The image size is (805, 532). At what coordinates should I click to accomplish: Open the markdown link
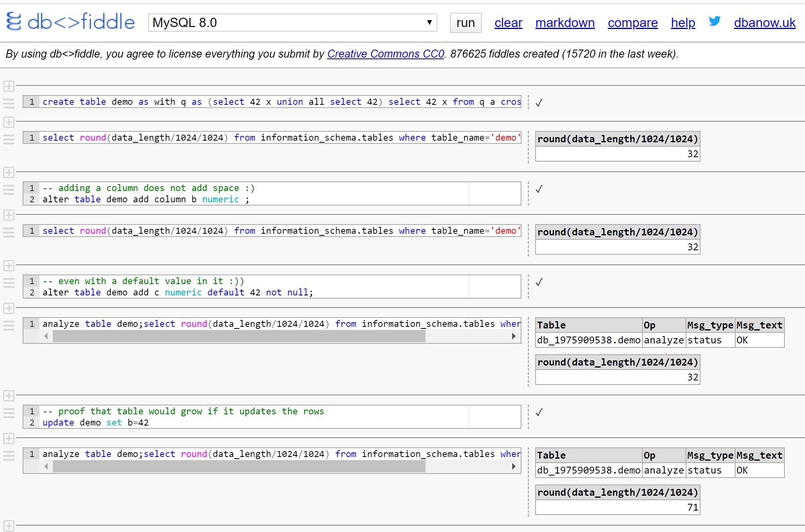(x=565, y=23)
